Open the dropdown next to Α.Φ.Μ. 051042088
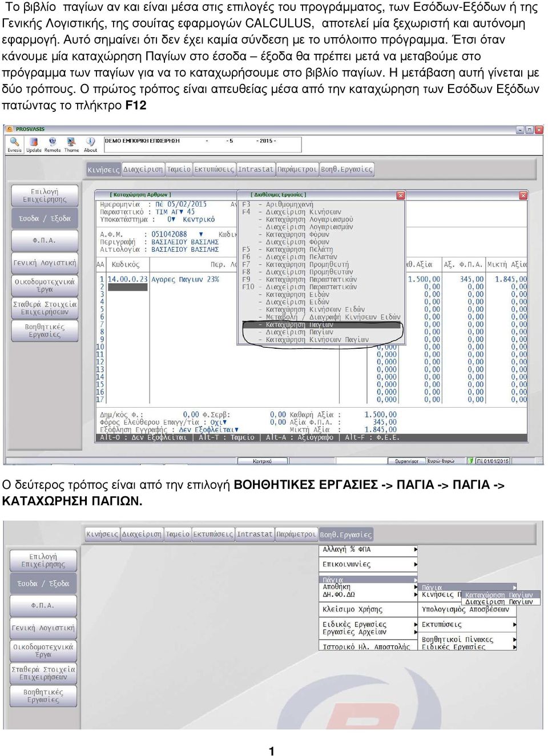The width and height of the screenshot is (548, 756). click(x=201, y=235)
